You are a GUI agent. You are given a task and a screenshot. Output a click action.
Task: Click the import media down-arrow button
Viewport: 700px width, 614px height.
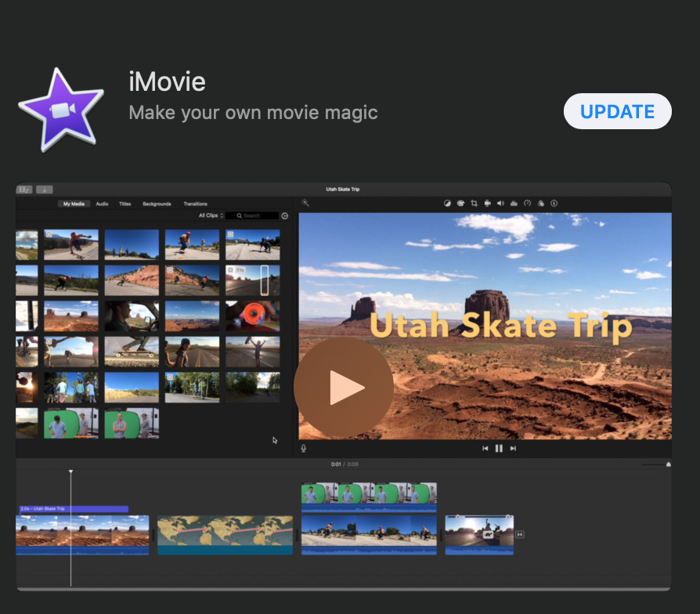pos(44,190)
